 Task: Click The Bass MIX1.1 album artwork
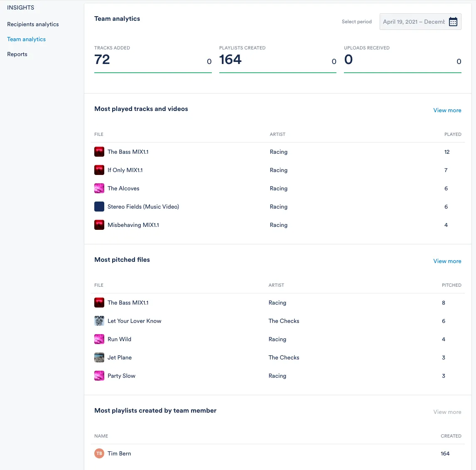(x=99, y=152)
